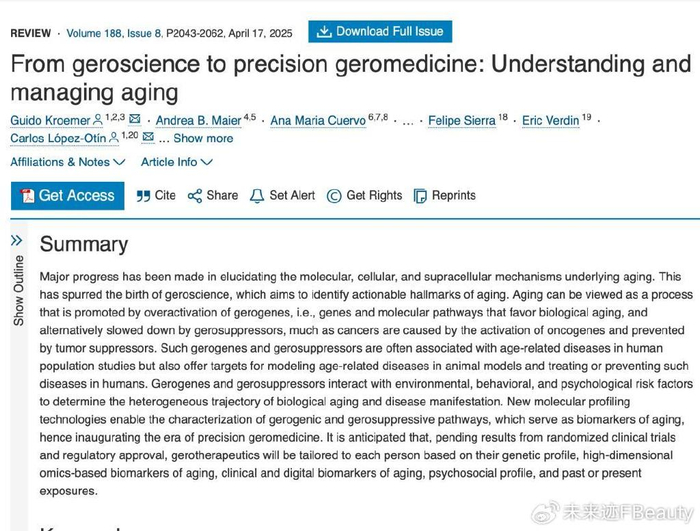Image resolution: width=700 pixels, height=531 pixels.
Task: Open Eric Verdin author link
Action: pos(550,121)
